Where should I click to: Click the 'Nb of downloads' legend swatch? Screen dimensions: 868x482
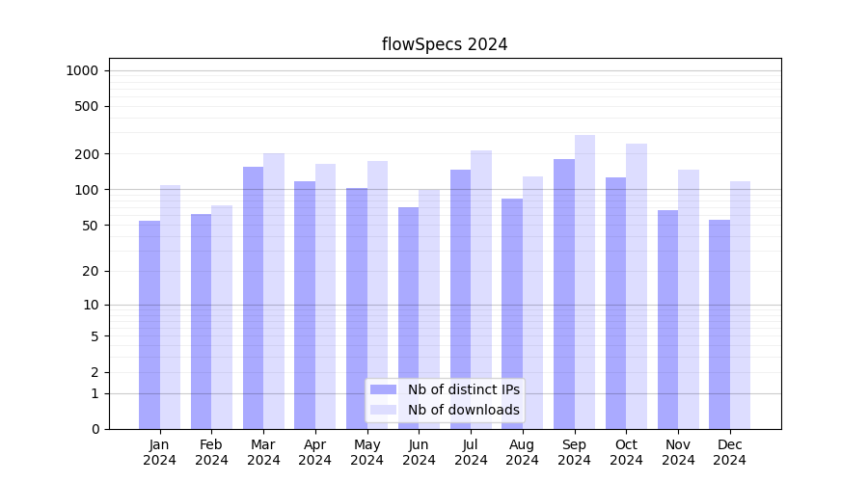(384, 410)
